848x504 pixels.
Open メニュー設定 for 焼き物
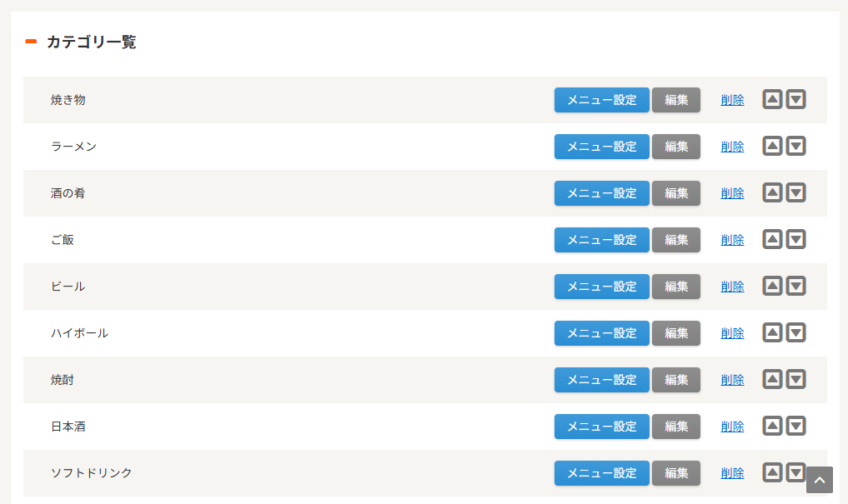point(601,100)
